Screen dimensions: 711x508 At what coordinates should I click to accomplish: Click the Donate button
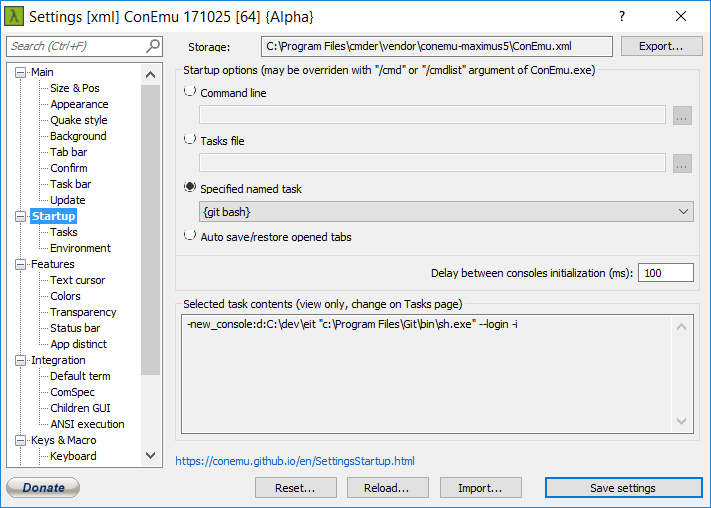[x=43, y=488]
